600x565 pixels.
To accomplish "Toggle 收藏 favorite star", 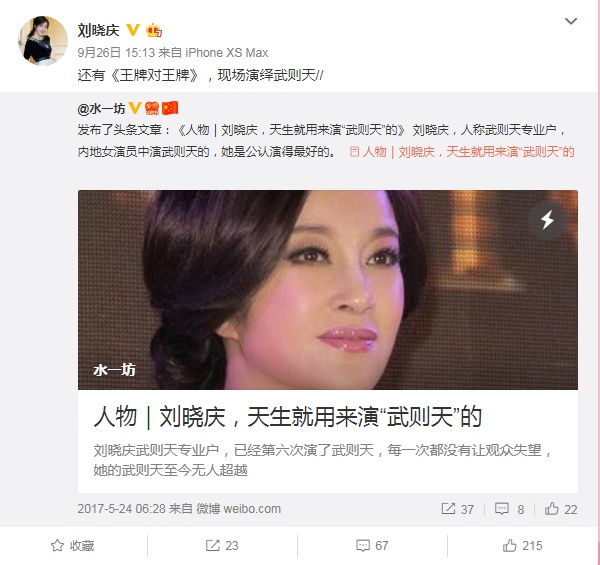I will (x=72, y=545).
